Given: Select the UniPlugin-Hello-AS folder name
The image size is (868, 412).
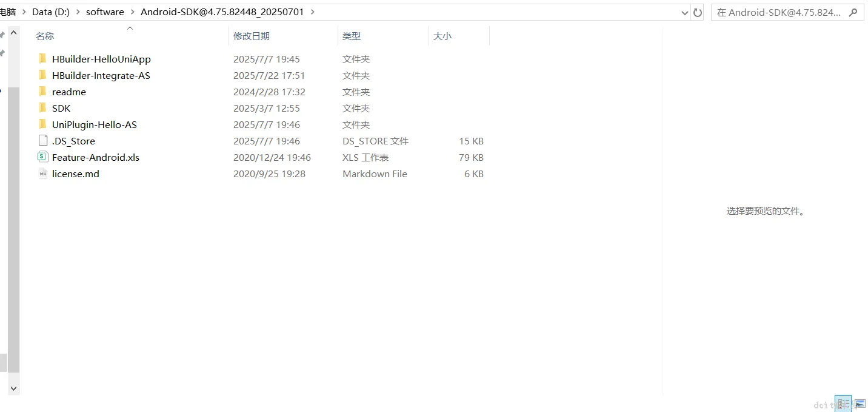Looking at the screenshot, I should pos(95,124).
